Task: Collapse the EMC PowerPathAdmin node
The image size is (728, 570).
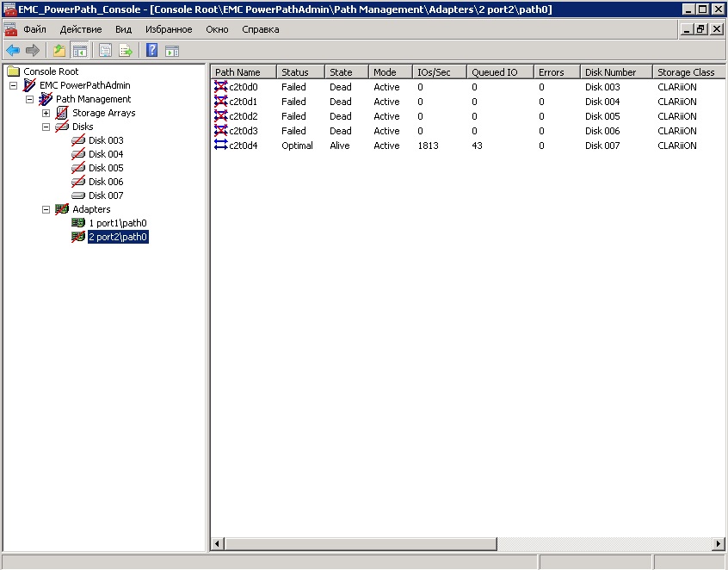Action: coord(14,85)
